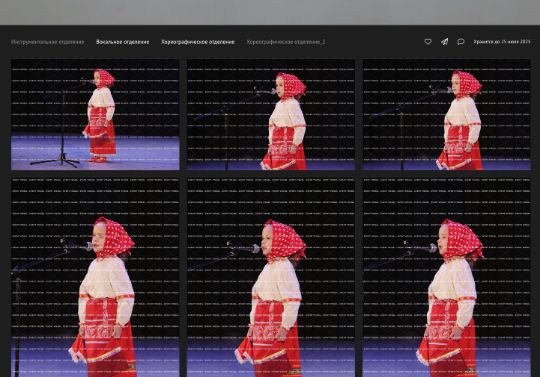Open the middle photo in the second row
The image size is (540, 377).
271,277
